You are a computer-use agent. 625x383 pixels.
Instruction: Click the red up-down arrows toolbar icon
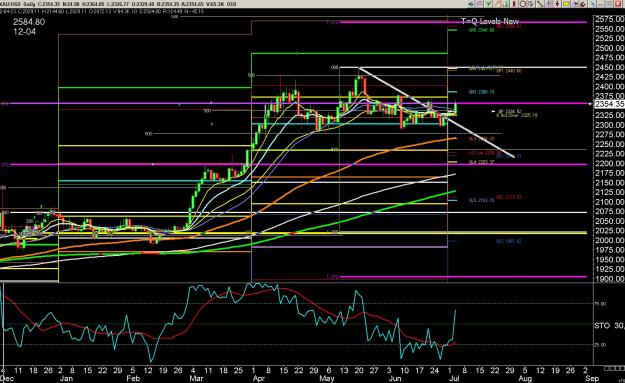pos(557,4)
